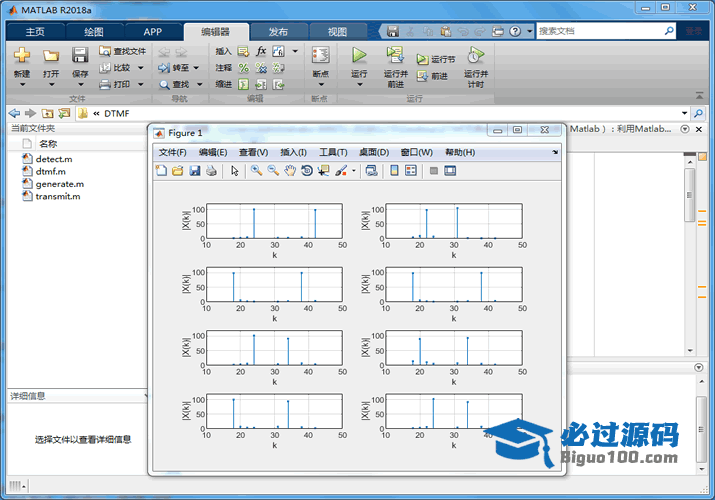Toggle the zoom in tool
This screenshot has width=715, height=500.
pos(256,171)
